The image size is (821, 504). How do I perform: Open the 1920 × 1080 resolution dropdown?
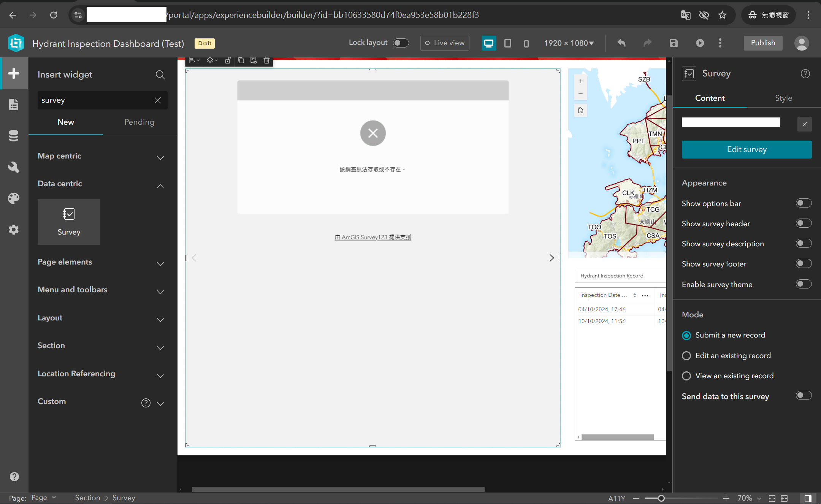coord(569,43)
